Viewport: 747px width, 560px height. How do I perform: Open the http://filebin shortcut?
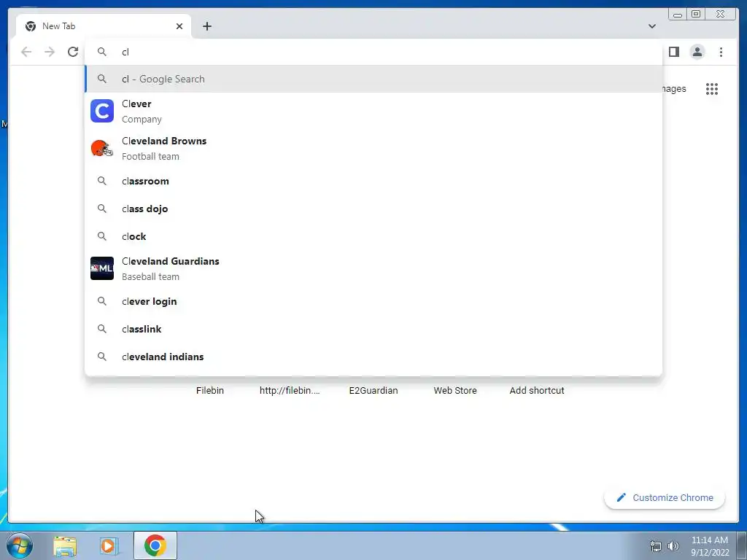coord(290,391)
